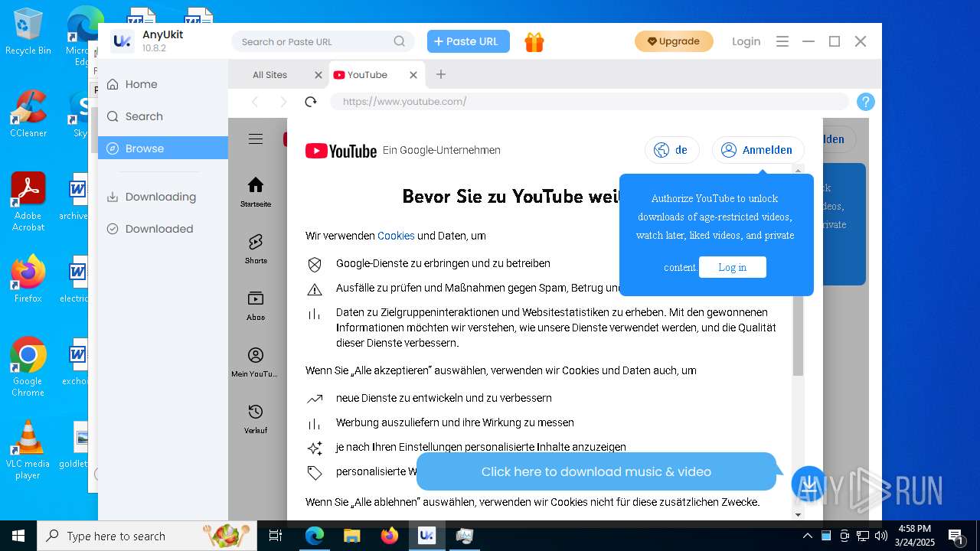Image resolution: width=980 pixels, height=551 pixels.
Task: Open the Cookies link
Action: 396,236
